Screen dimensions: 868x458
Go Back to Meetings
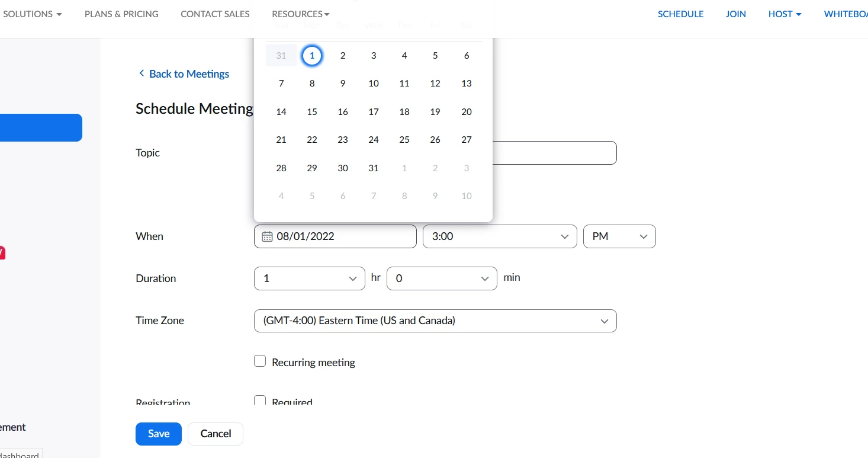click(189, 73)
